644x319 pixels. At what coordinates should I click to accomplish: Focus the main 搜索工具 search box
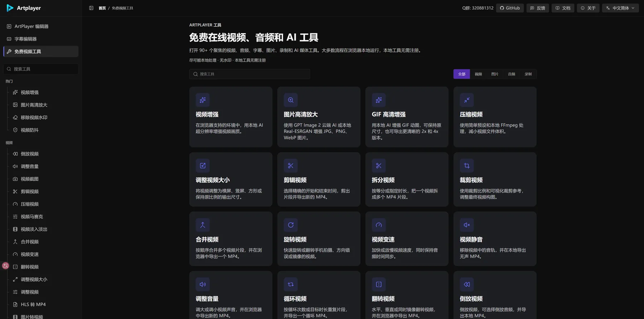click(250, 74)
